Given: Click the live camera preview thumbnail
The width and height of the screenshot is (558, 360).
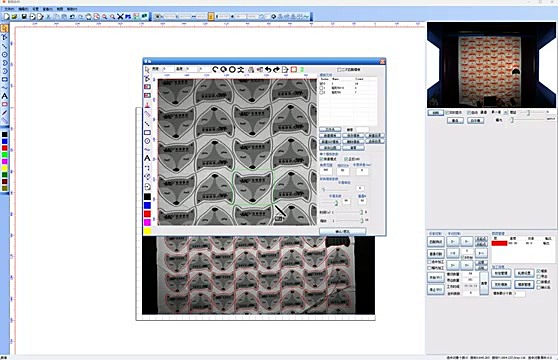Looking at the screenshot, I should (x=491, y=65).
